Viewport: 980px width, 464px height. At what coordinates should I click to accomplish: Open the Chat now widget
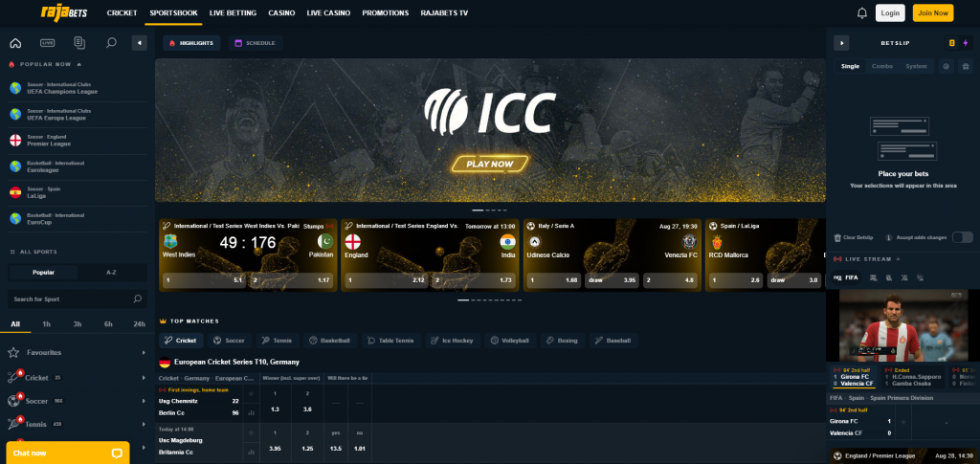point(68,453)
